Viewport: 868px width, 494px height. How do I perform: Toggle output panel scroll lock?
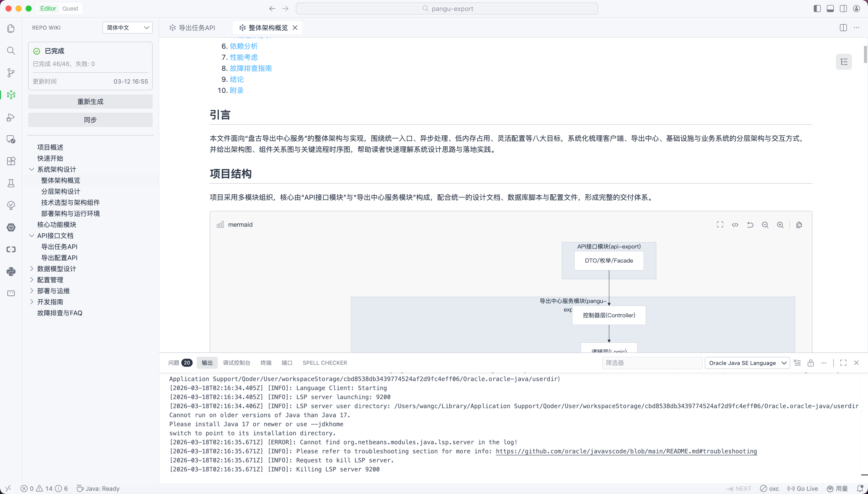tap(811, 363)
